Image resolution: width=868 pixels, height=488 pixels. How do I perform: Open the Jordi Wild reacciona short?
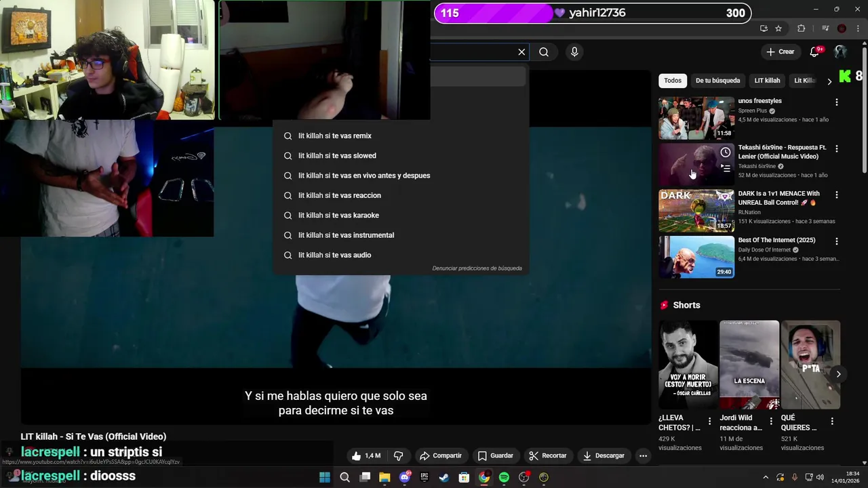coord(749,365)
